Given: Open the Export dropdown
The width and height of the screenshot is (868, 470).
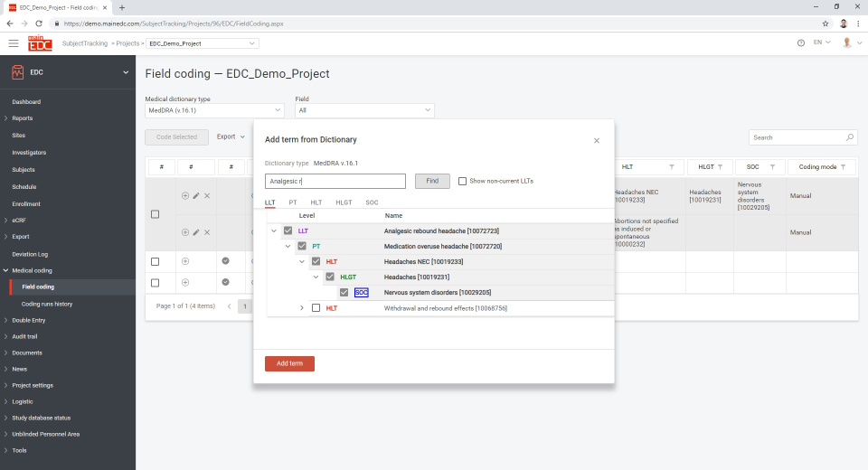Looking at the screenshot, I should click(231, 136).
